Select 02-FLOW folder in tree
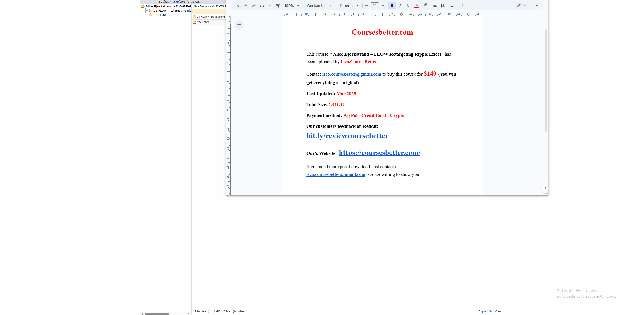644x315 pixels. point(160,15)
